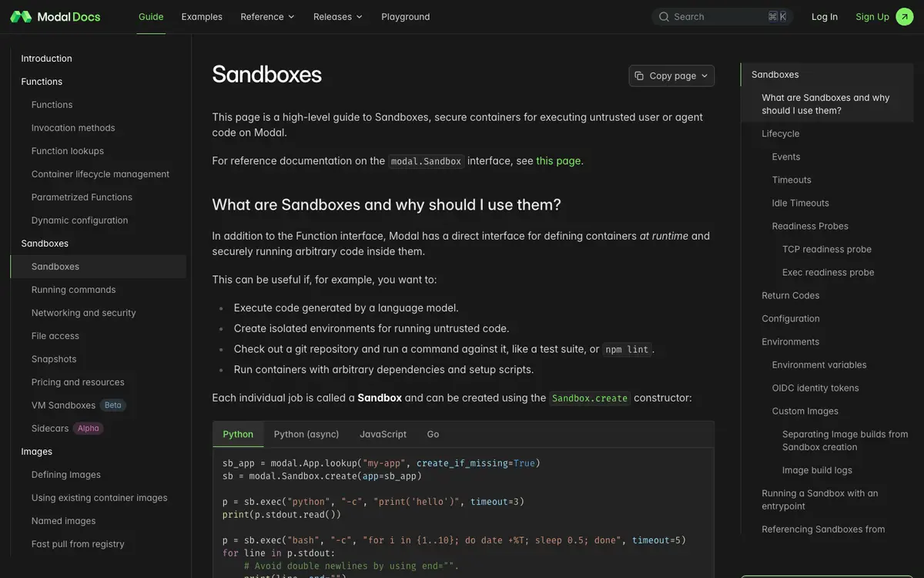Screen dimensions: 924x578
Task: Open Invocation methods in sidebar
Action: tap(73, 128)
